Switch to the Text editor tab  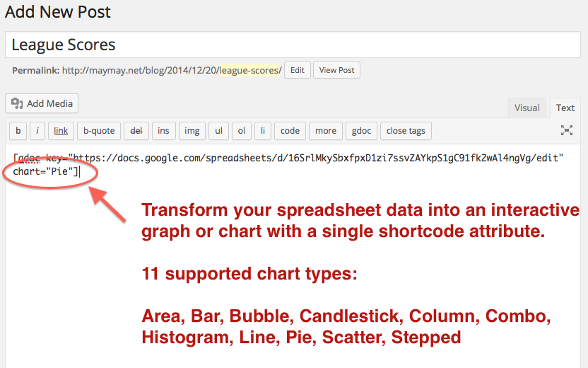coord(565,108)
